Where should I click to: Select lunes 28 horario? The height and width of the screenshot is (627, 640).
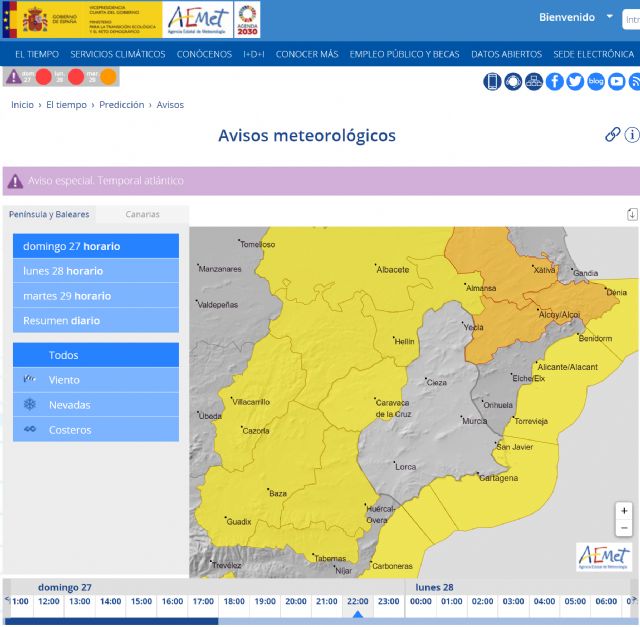(x=96, y=271)
